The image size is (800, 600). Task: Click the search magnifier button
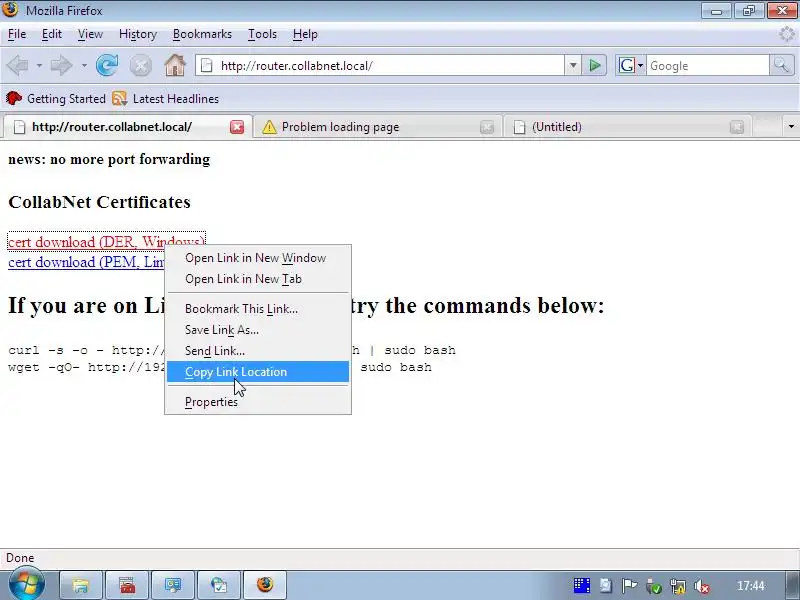click(x=781, y=65)
